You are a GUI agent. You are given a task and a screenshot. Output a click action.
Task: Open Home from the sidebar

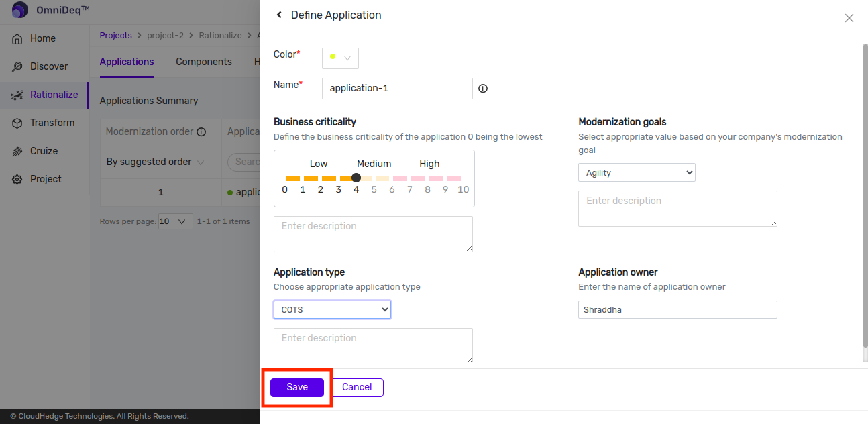click(43, 38)
